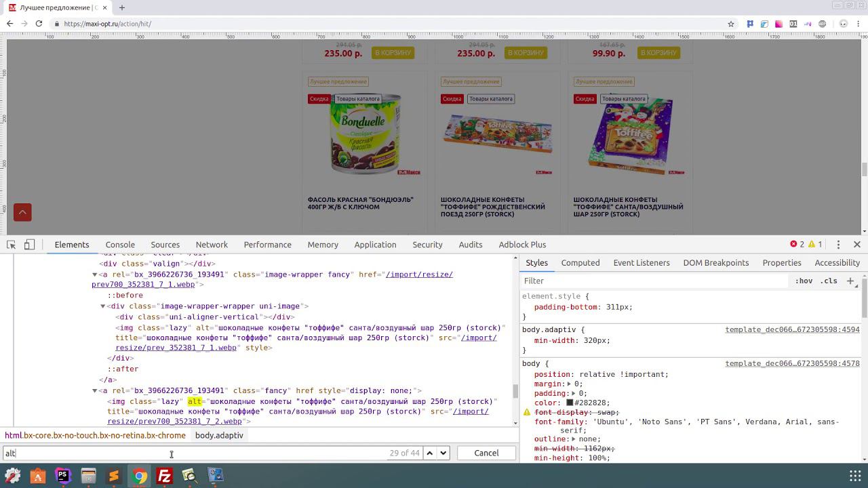868x488 pixels.
Task: Open the Toffifee Santa balloon product image
Action: point(631,134)
